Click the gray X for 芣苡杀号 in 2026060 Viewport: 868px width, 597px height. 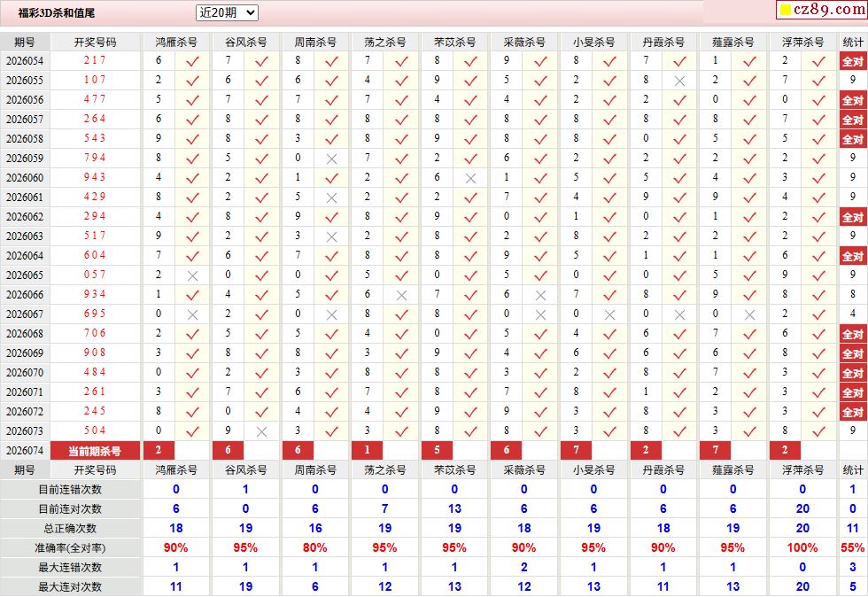(470, 178)
